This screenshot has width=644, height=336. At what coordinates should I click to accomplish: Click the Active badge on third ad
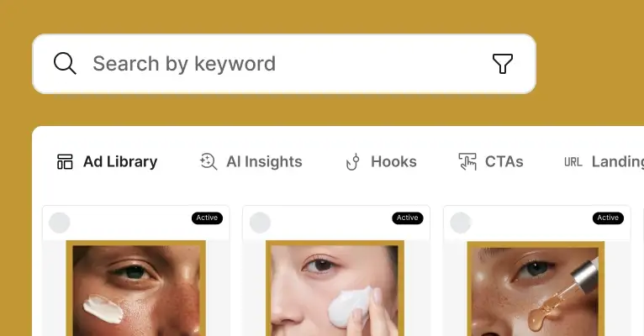(608, 218)
